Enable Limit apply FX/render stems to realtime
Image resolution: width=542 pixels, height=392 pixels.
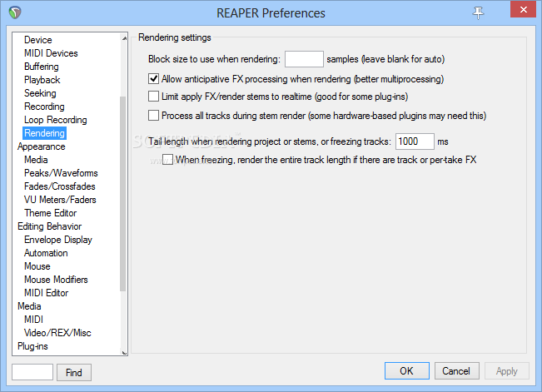(x=153, y=96)
